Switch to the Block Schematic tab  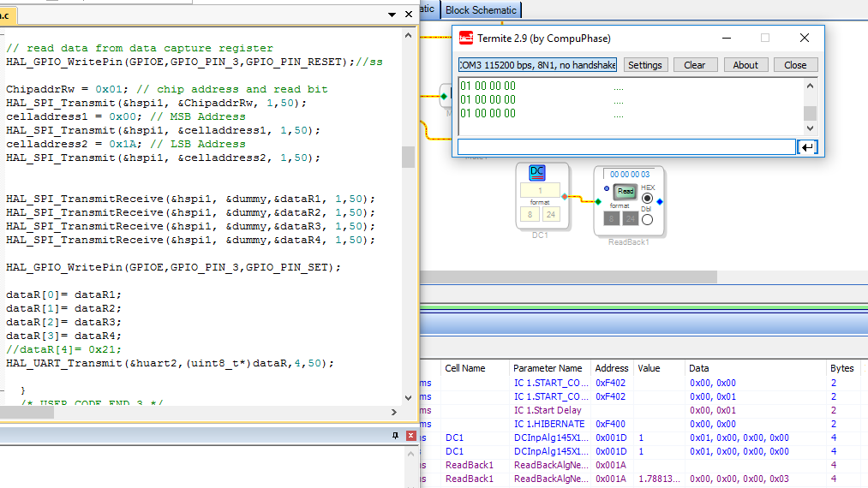tap(481, 10)
